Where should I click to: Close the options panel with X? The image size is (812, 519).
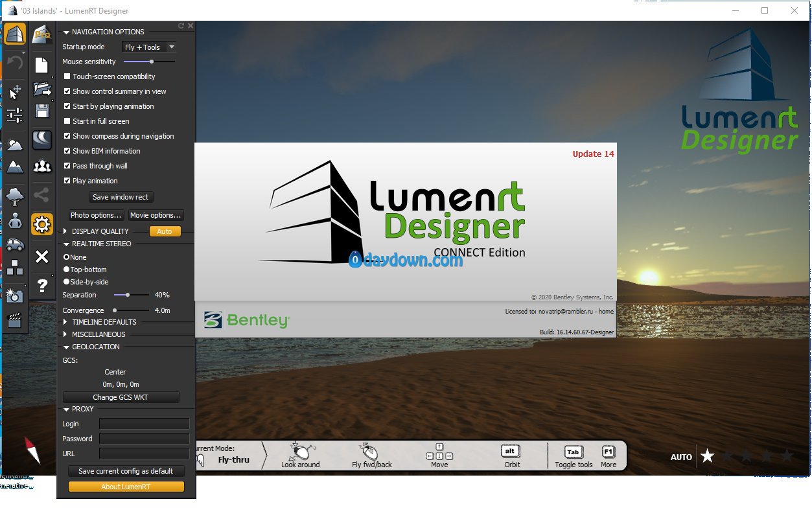tap(191, 26)
